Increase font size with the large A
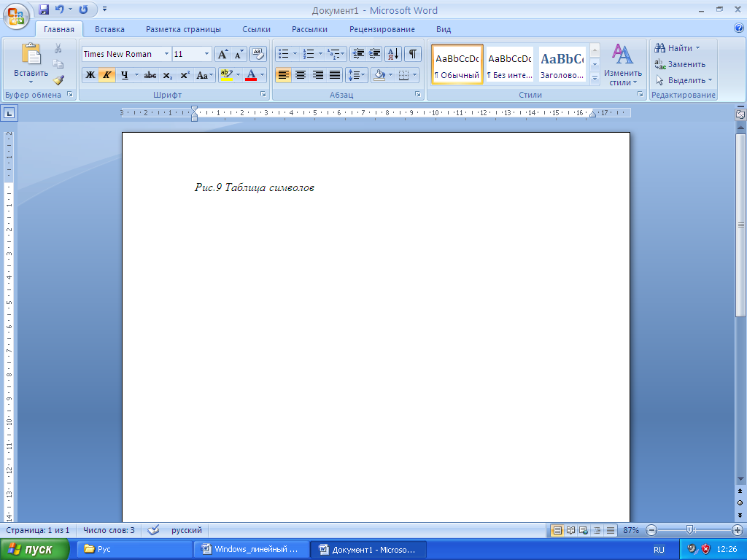 223,54
